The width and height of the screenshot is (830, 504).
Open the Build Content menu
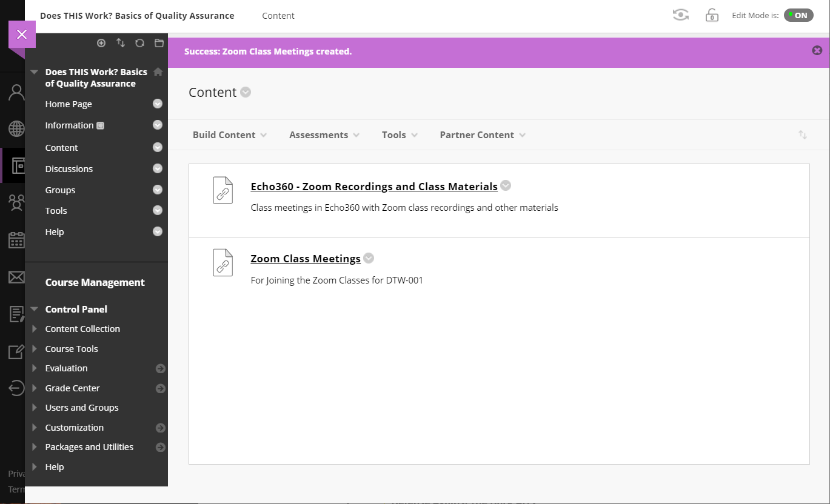coord(230,134)
